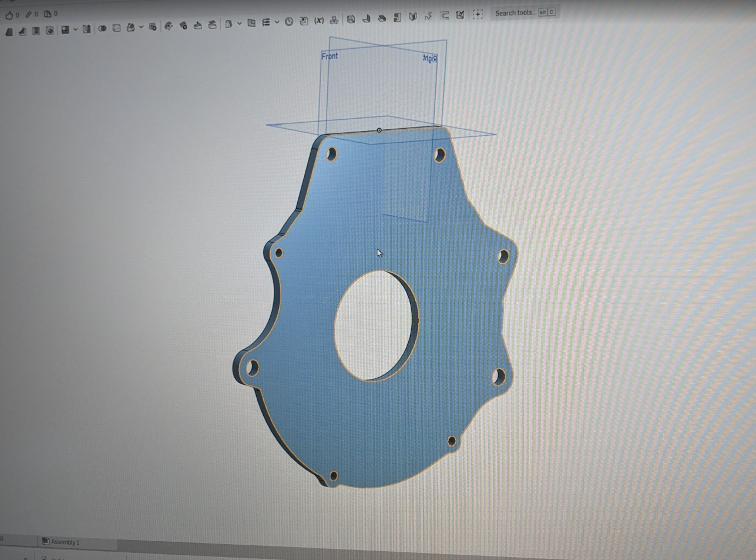Click the Extrude tool icon
This screenshot has width=756, height=560.
9,31
